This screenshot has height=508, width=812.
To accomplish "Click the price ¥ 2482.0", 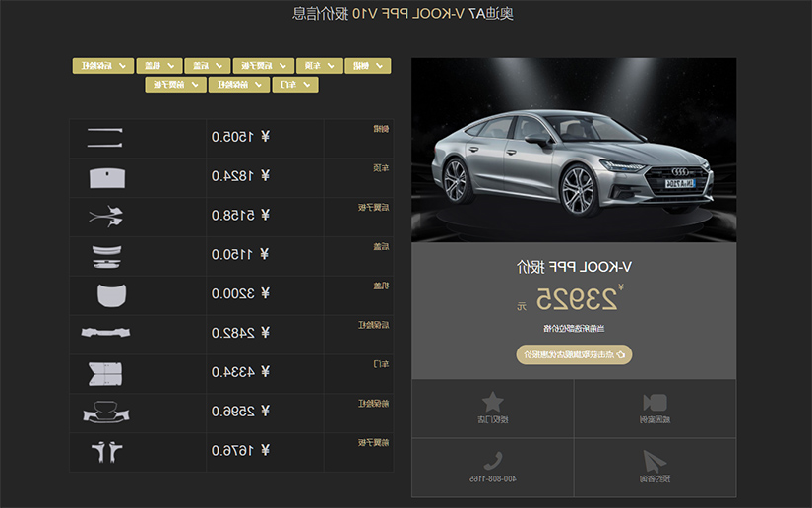I will pos(240,333).
